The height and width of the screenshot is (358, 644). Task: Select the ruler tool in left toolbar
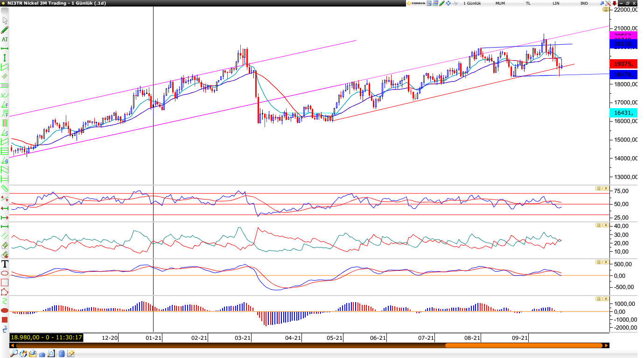pyautogui.click(x=5, y=187)
